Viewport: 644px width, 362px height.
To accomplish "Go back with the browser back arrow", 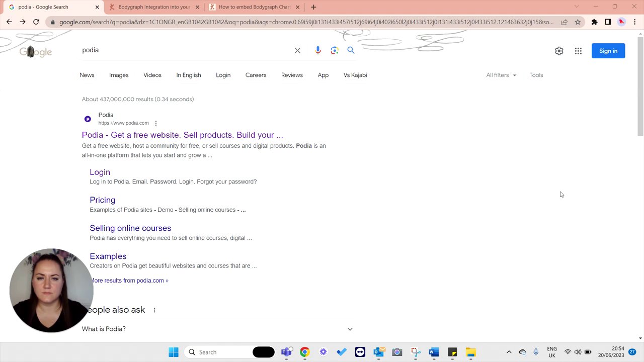I will 9,22.
